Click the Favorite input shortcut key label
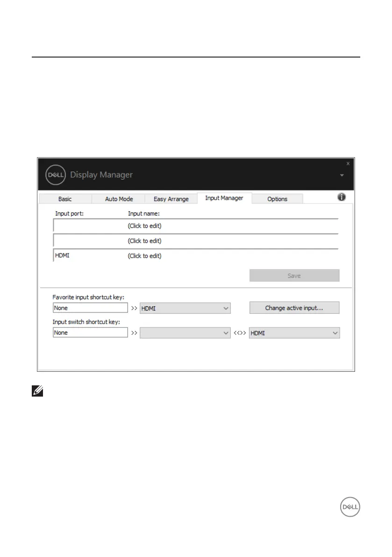Image resolution: width=392 pixels, height=557 pixels. [88, 297]
